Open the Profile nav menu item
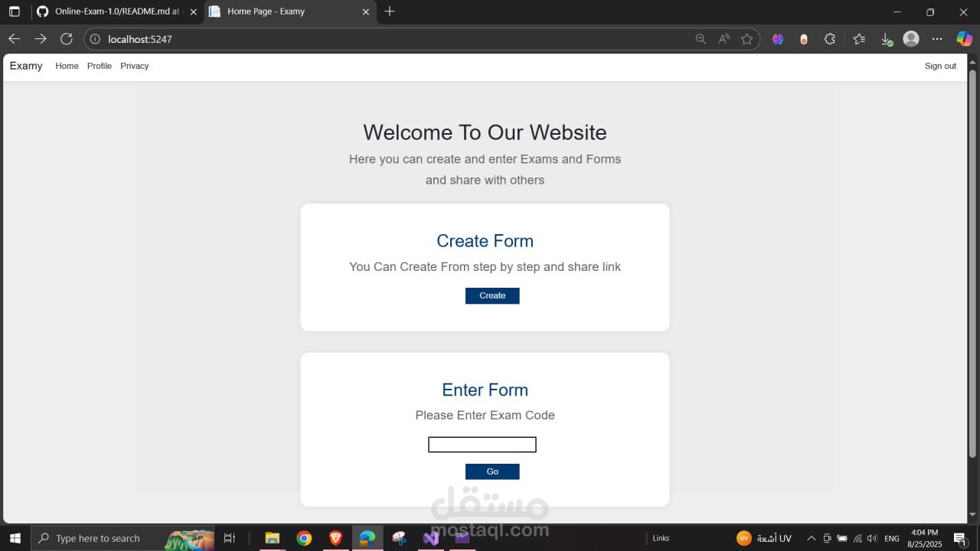 (x=100, y=66)
